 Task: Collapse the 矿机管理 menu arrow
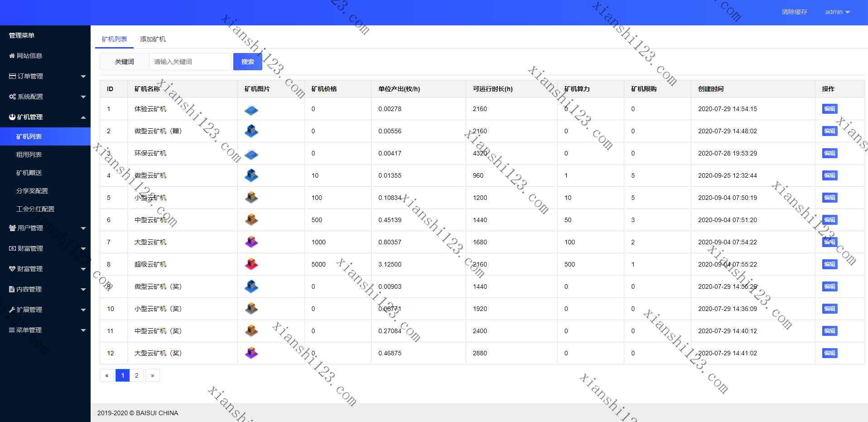click(83, 117)
